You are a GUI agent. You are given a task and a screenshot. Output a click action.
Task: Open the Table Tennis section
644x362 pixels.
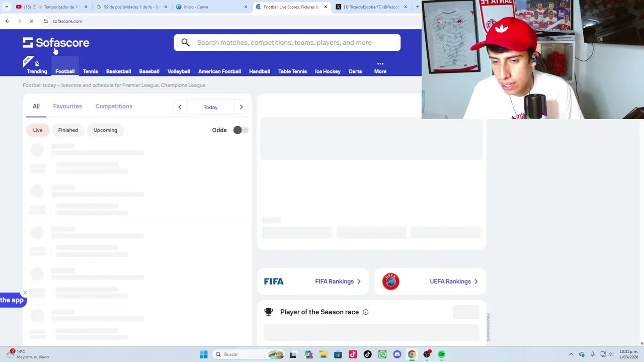292,71
